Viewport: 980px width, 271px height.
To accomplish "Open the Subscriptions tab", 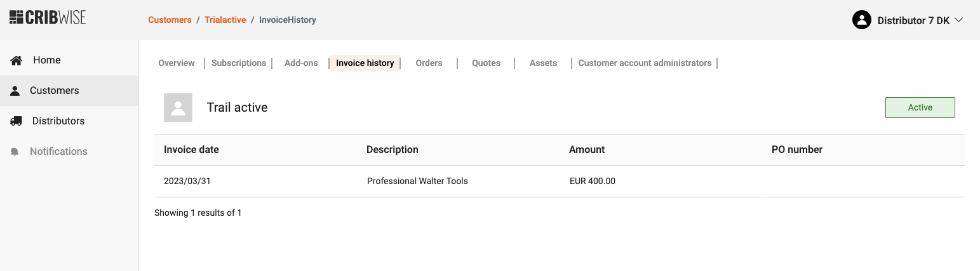I will point(238,63).
